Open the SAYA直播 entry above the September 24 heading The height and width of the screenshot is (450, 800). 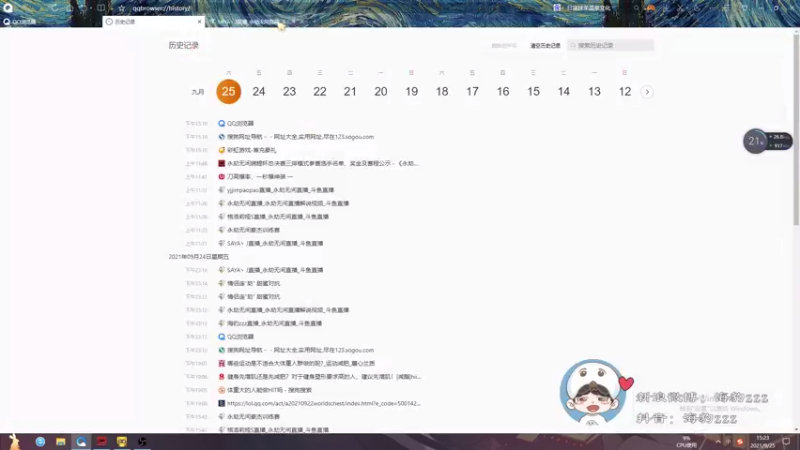(x=274, y=243)
